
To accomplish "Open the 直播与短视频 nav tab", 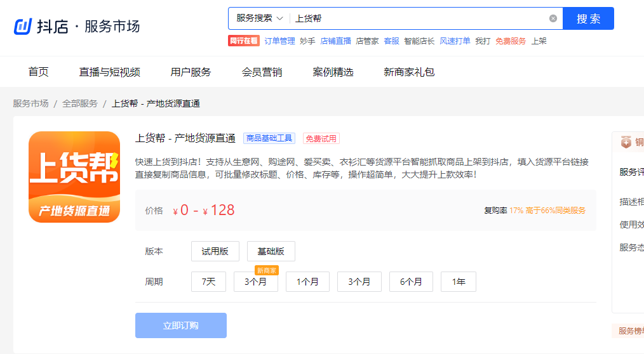I will [x=109, y=72].
